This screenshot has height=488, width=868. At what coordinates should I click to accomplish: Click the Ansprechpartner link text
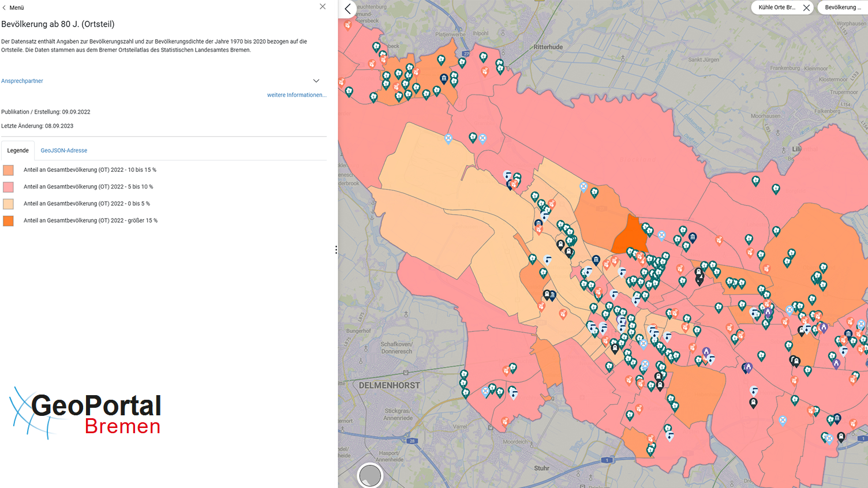pyautogui.click(x=22, y=81)
